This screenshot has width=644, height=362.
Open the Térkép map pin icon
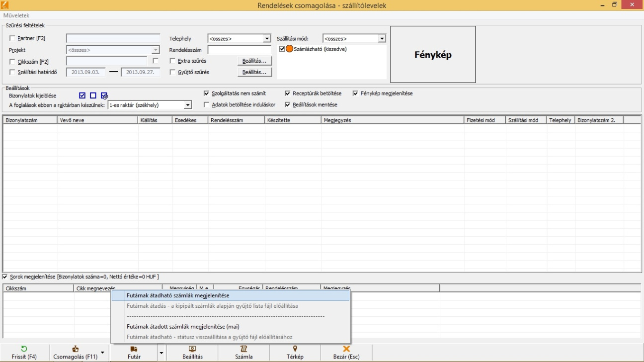[x=295, y=349]
